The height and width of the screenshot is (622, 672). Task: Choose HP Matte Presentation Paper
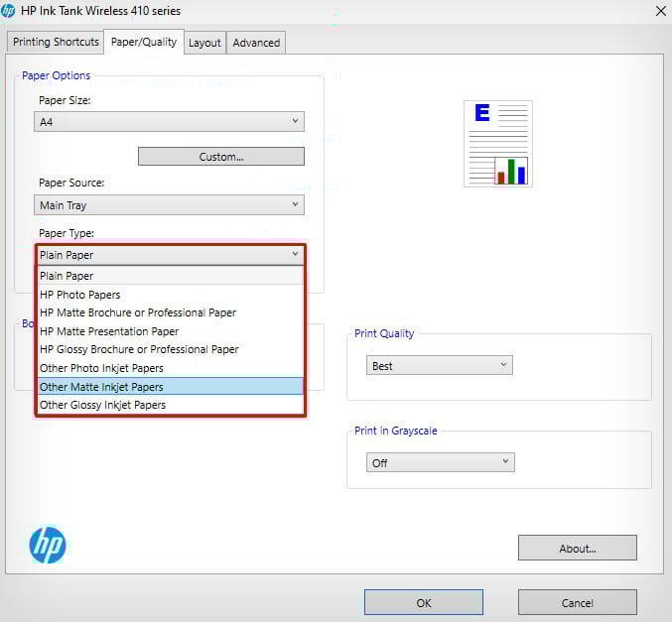(170, 331)
